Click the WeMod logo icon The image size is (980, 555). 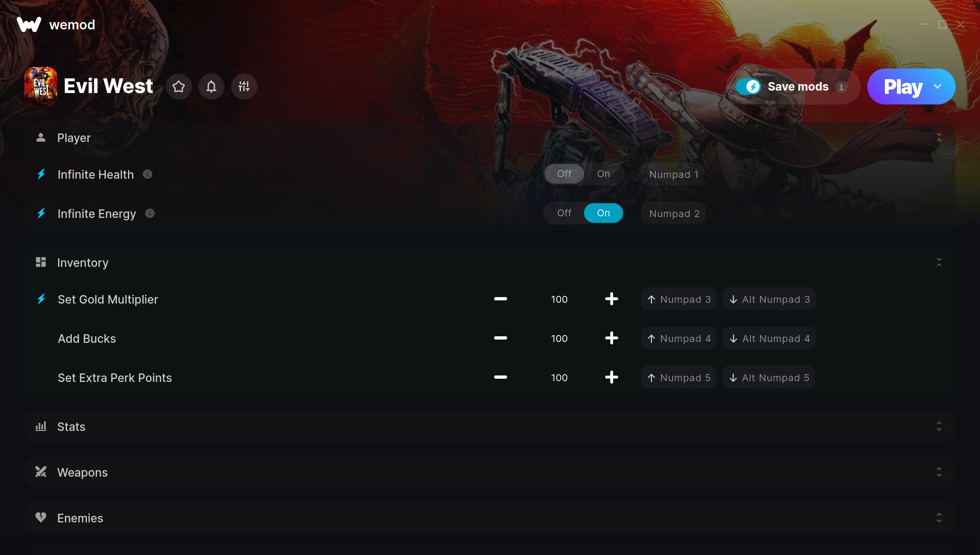[29, 24]
